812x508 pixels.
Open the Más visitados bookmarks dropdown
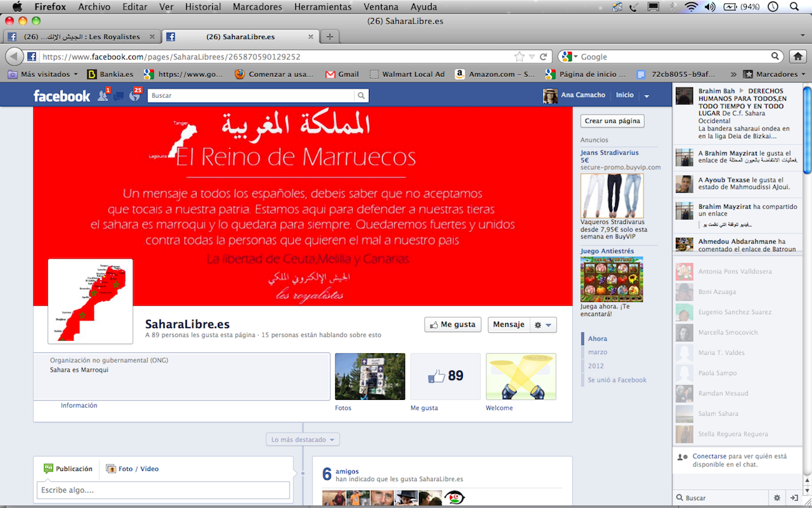point(43,74)
